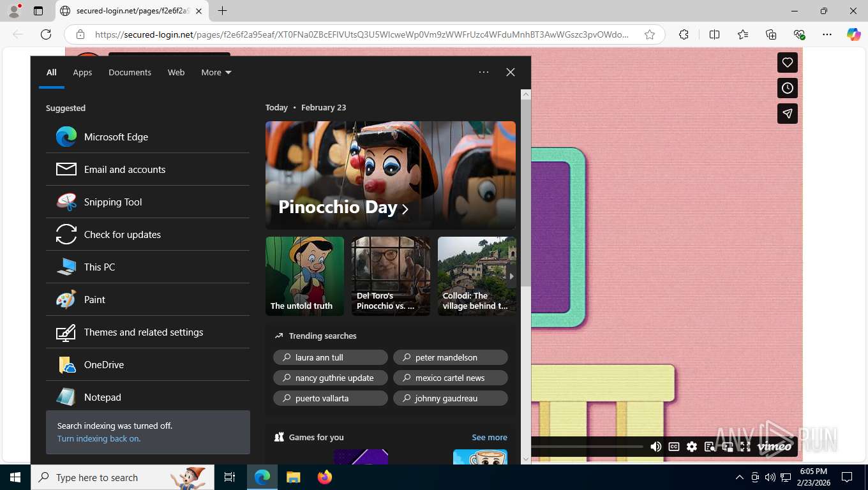This screenshot has height=490, width=868.
Task: Open Edge Browser essentials heart icon
Action: pyautogui.click(x=799, y=34)
